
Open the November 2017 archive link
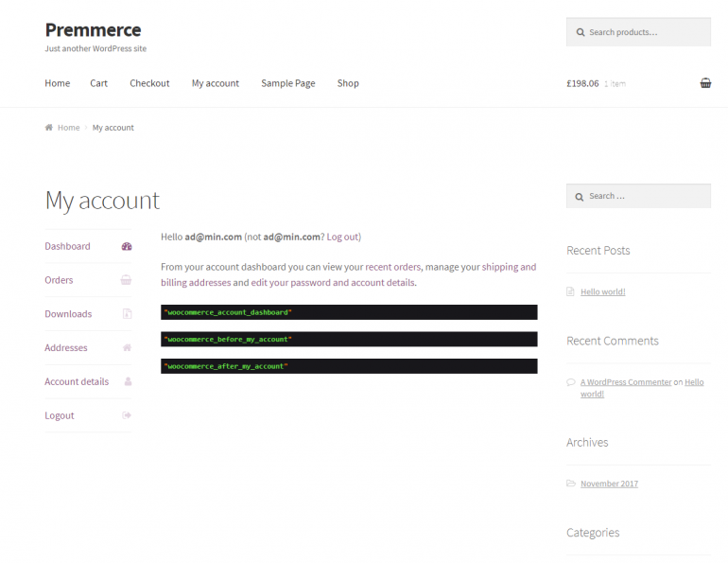(x=609, y=484)
